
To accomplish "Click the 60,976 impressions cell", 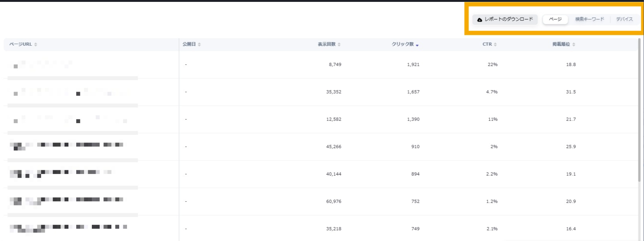I will (334, 201).
